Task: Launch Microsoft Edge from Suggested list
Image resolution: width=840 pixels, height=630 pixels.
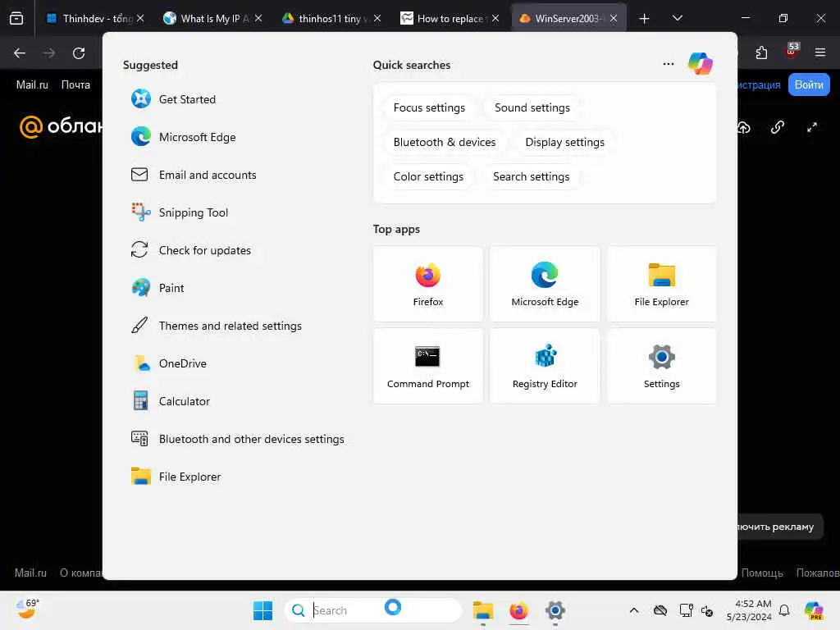Action: [x=183, y=137]
